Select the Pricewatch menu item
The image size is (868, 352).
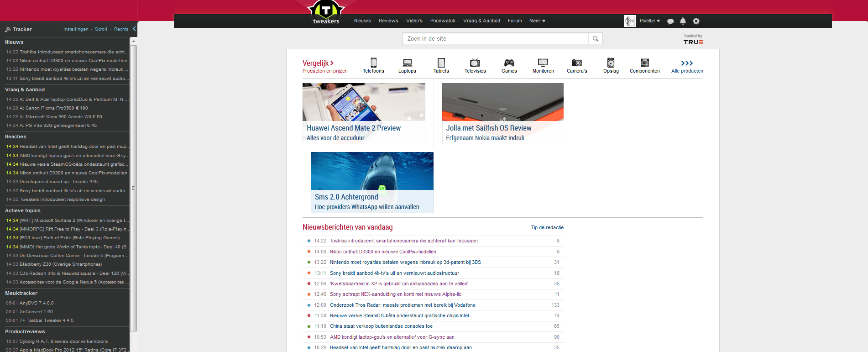pos(443,21)
